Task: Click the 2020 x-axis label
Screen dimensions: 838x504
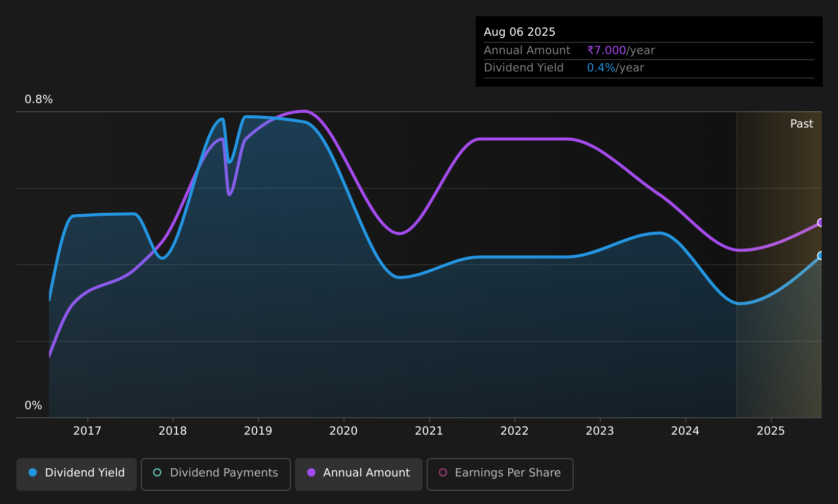Action: tap(343, 431)
